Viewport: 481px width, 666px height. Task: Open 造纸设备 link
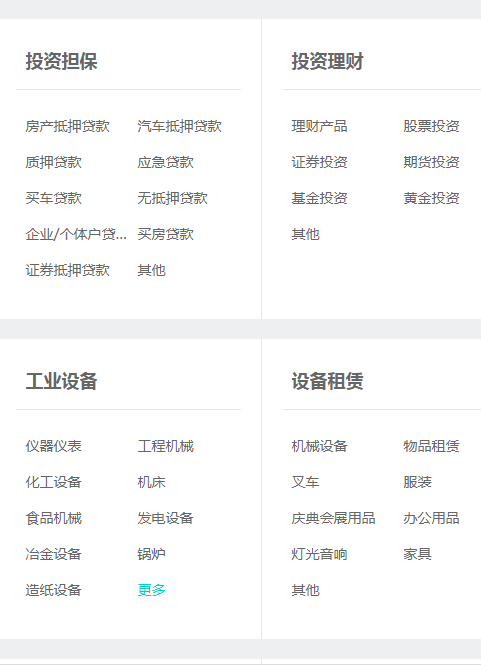(x=54, y=590)
